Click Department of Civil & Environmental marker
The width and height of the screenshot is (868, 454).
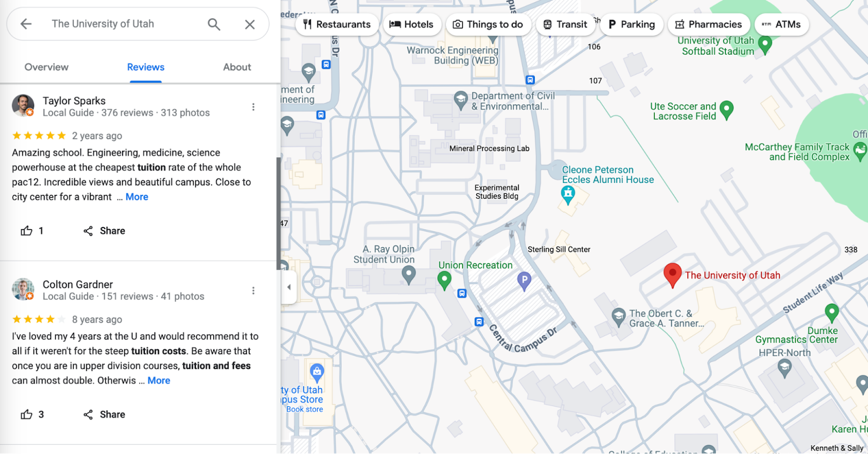point(461,100)
